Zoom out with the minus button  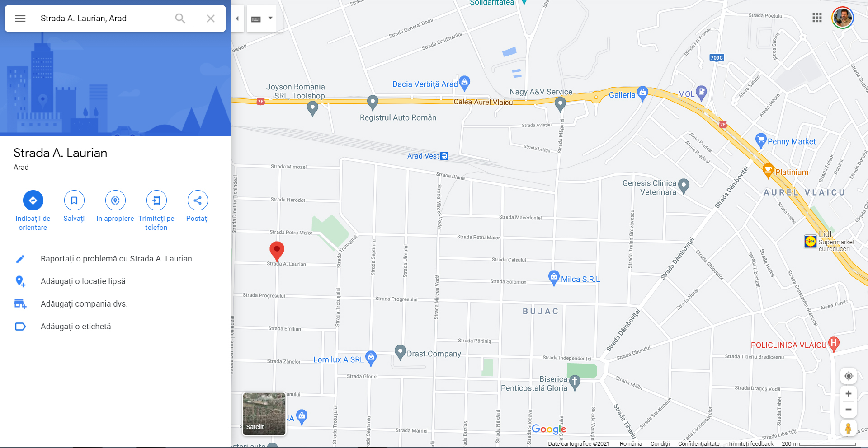(849, 410)
